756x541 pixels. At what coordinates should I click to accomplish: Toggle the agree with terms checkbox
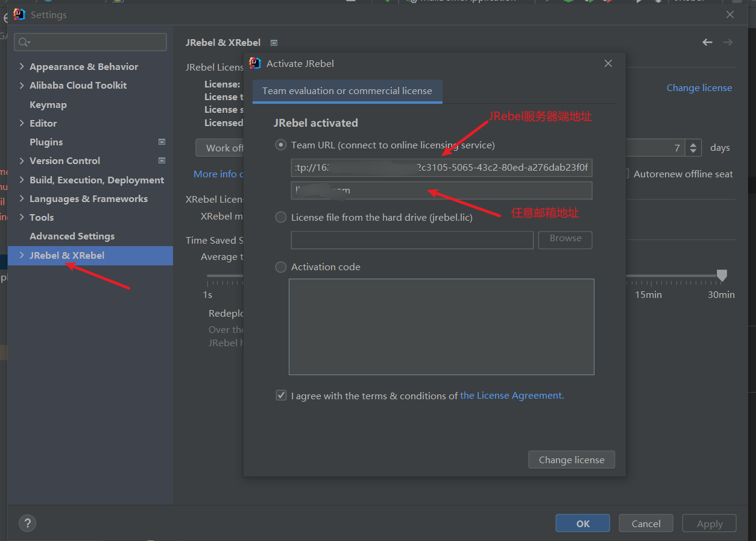click(x=281, y=396)
